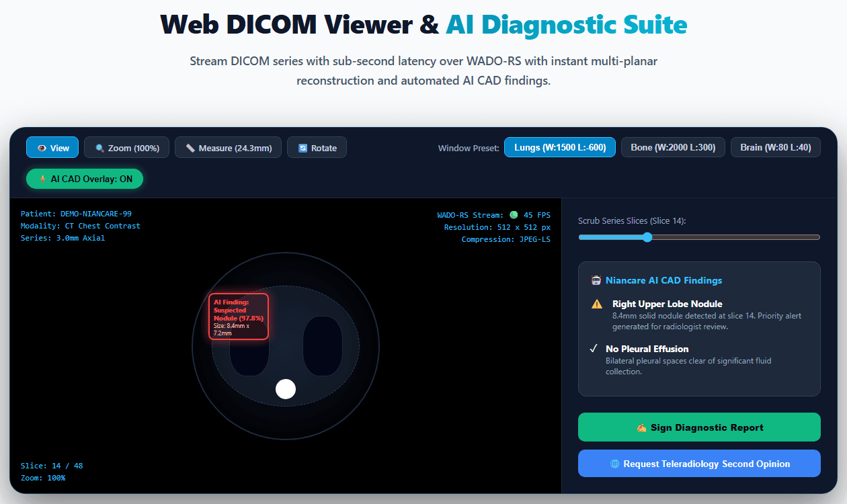
Task: Click 'Niancare AI CAD Findings' heading
Action: (663, 280)
